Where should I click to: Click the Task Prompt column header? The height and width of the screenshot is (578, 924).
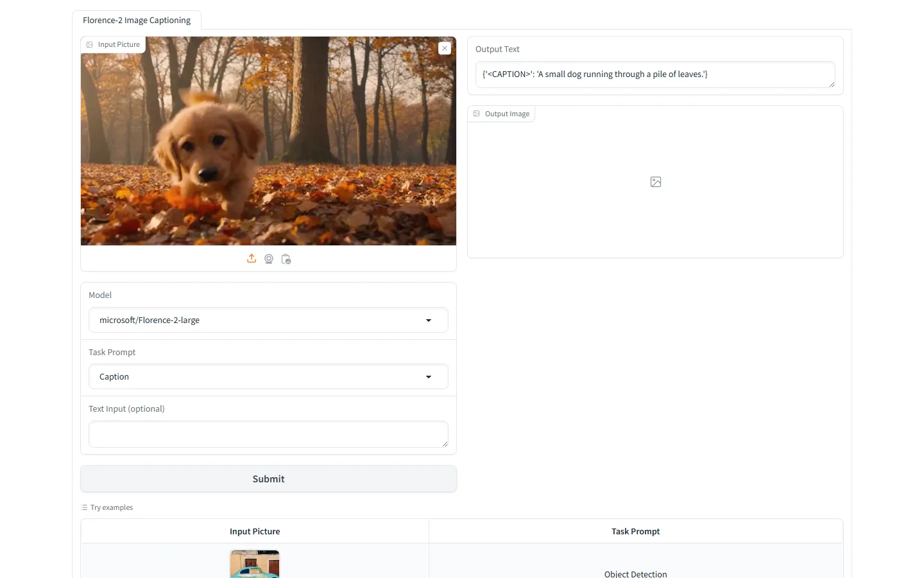pyautogui.click(x=635, y=532)
